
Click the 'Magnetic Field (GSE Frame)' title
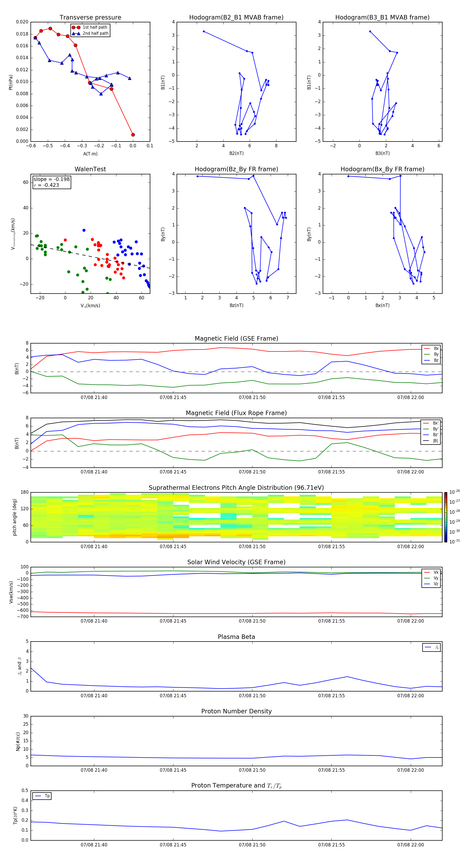click(x=236, y=339)
